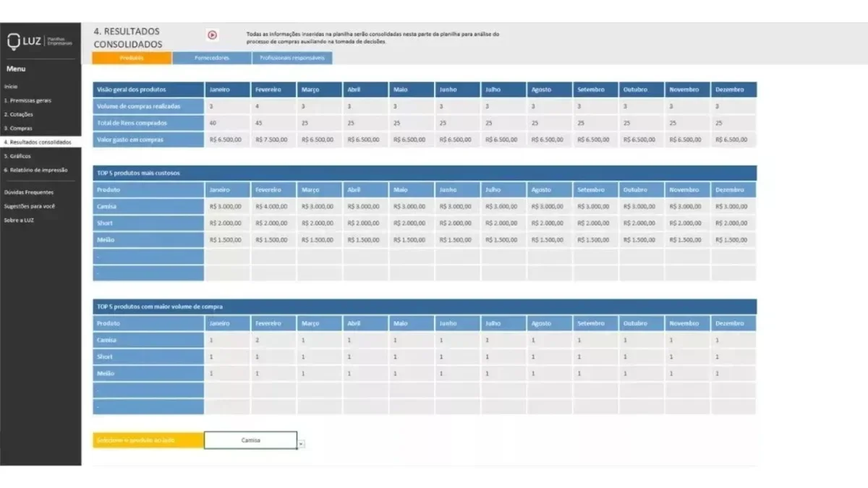The image size is (868, 488).
Task: Open the Dúvidas Frequentes link
Action: click(29, 192)
